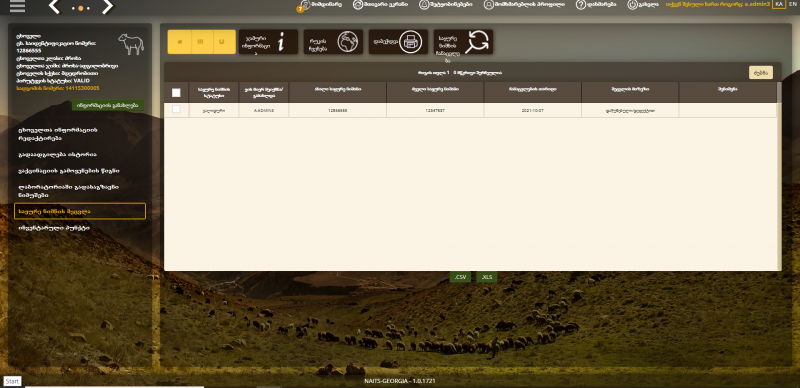Export table as .CSV

[x=460, y=277]
